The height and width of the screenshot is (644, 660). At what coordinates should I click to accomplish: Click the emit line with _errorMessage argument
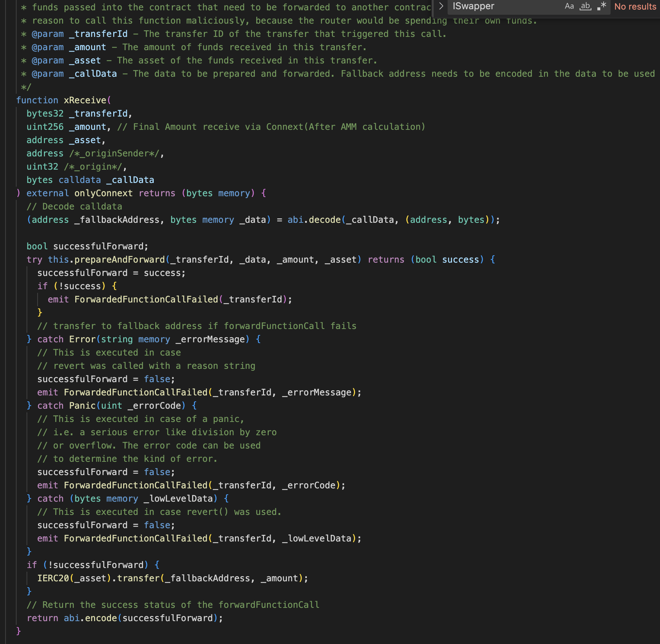point(199,392)
